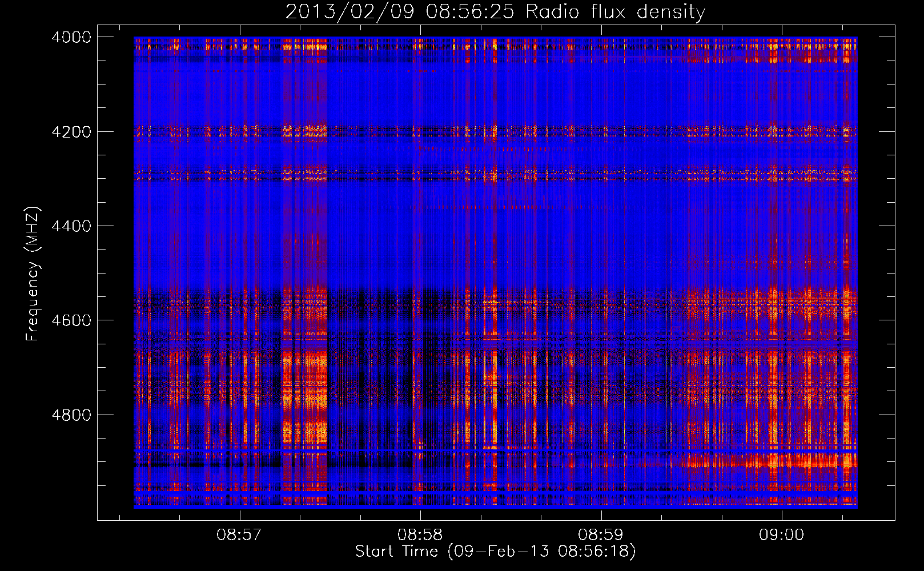The image size is (924, 571).
Task: Click the plot title "2013/02/09 08:56:25 Radio flux density"
Action: pyautogui.click(x=496, y=12)
